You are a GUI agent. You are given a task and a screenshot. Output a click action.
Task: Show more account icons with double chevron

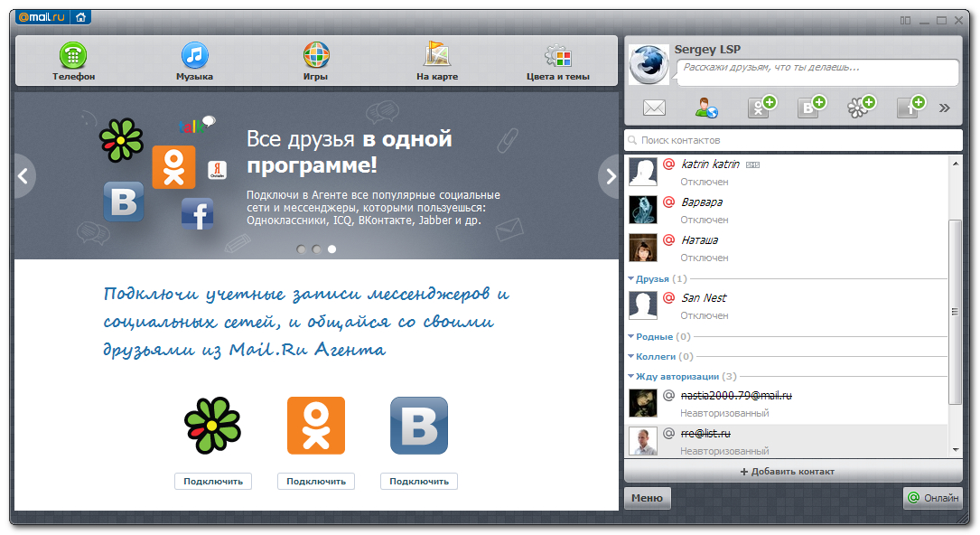(945, 108)
